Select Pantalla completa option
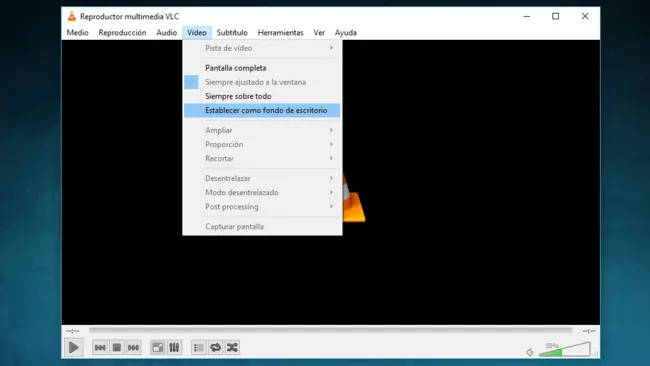This screenshot has width=650, height=366. click(x=262, y=68)
